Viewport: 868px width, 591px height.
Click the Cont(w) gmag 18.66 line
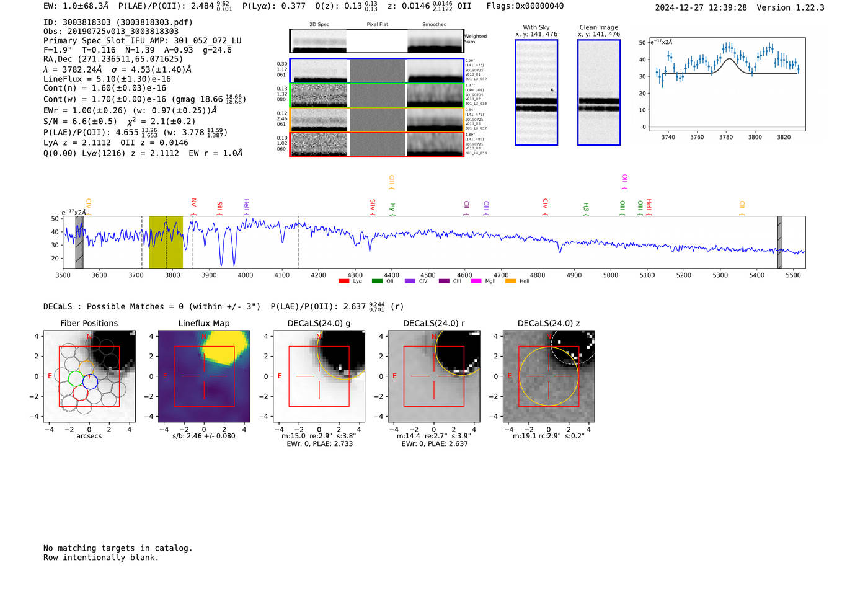(x=145, y=99)
